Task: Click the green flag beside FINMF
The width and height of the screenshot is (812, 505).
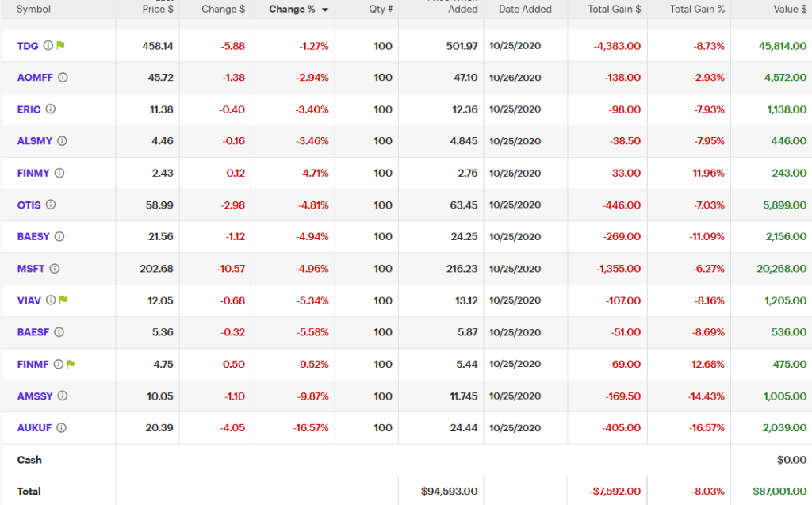Action: point(71,364)
